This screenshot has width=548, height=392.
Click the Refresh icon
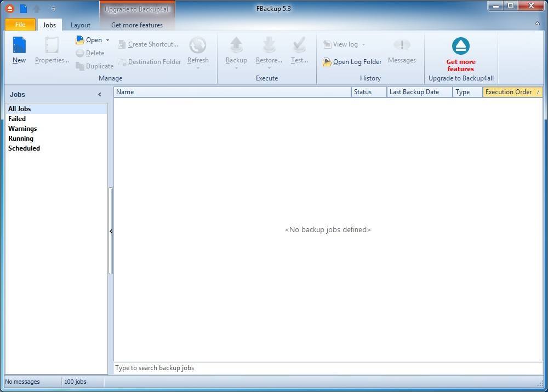click(x=198, y=45)
